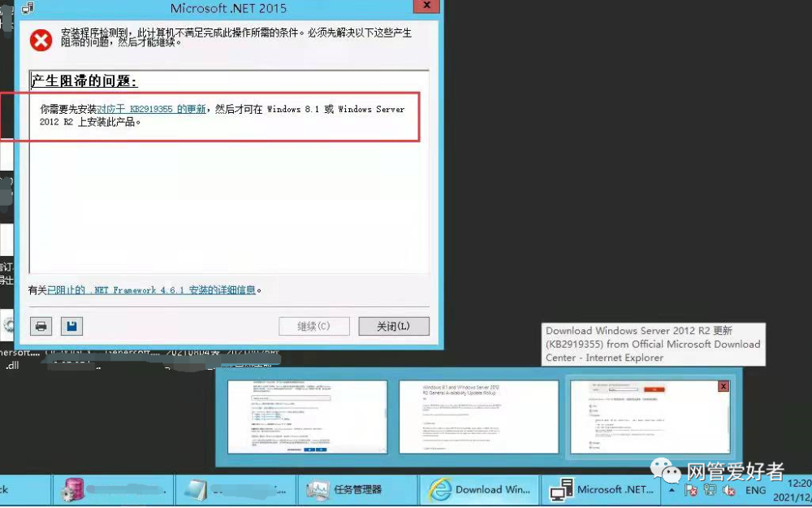Click the red error icon in the dialog

click(41, 40)
